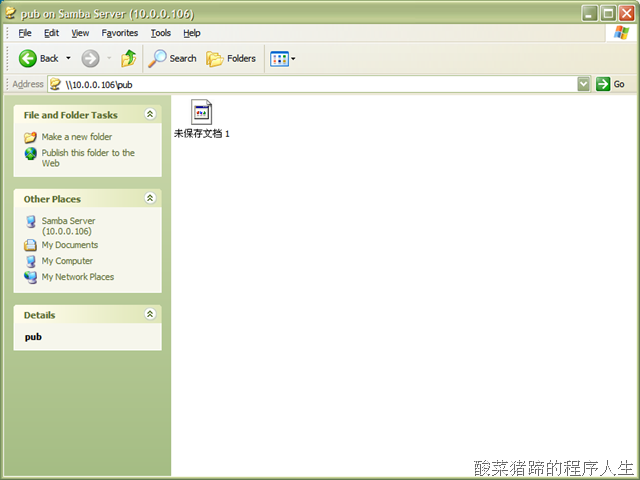
Task: Click the Other Places header text
Action: point(52,199)
